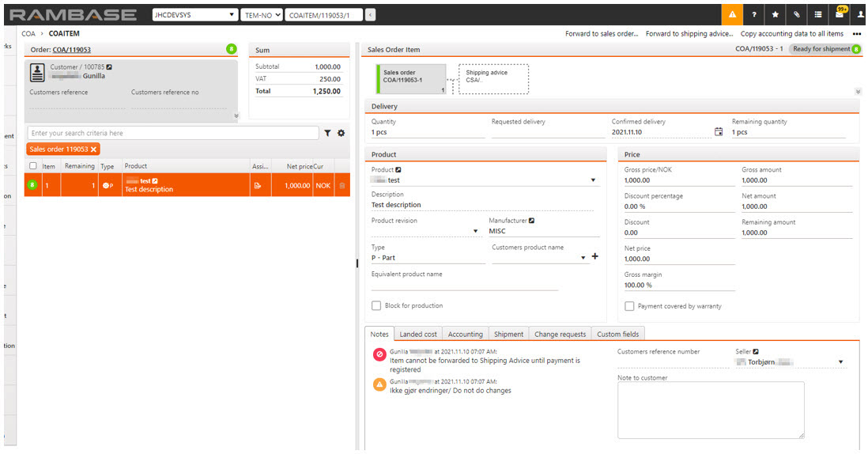This screenshot has width=868, height=454.
Task: Open the help question mark icon
Action: pyautogui.click(x=754, y=14)
